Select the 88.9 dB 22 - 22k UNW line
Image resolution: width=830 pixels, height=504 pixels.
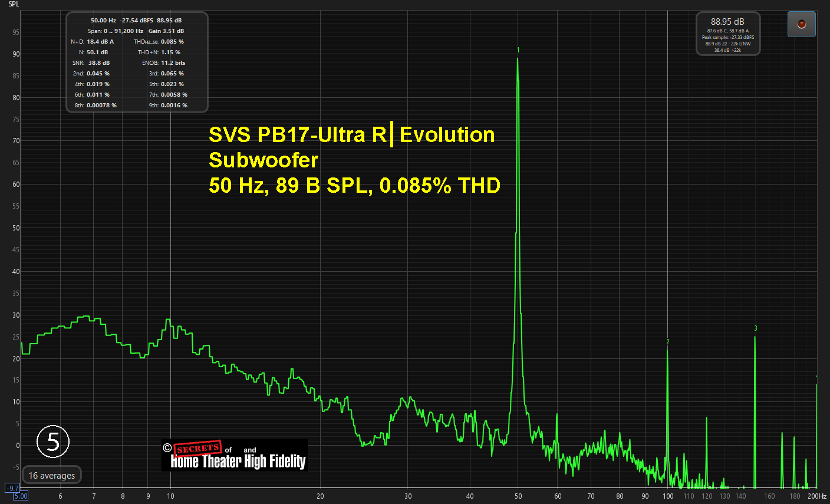click(x=727, y=44)
